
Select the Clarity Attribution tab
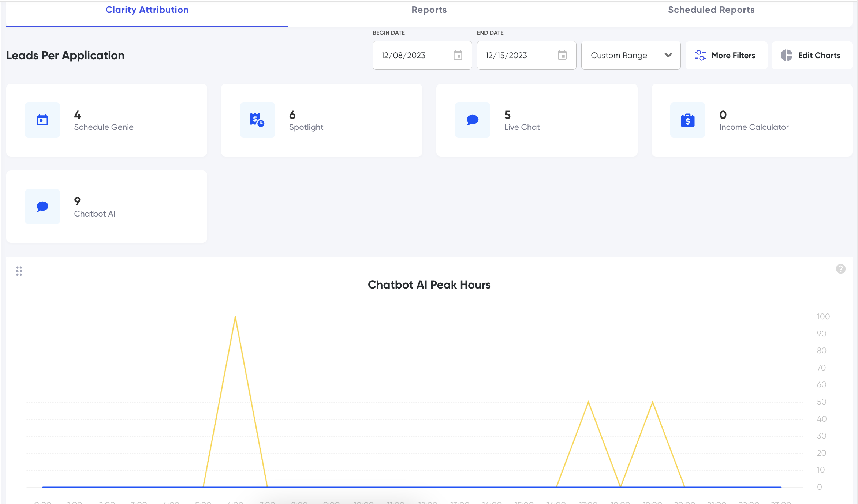(x=147, y=10)
